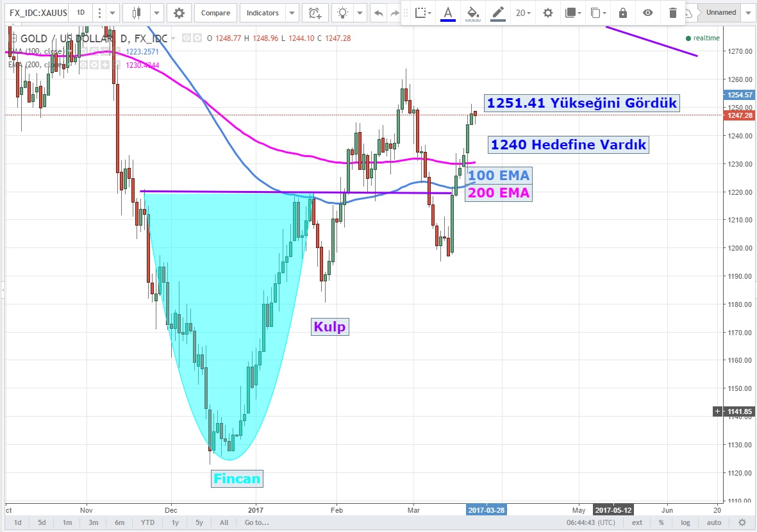This screenshot has width=757, height=532.
Task: Lock the selected drawing object
Action: (x=623, y=13)
